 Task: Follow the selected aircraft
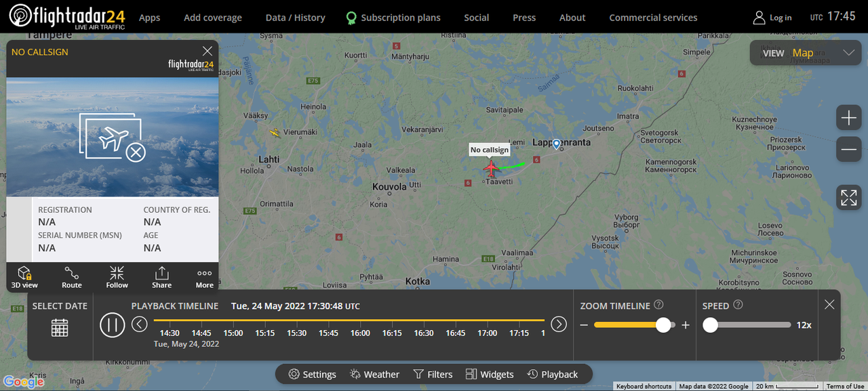tap(117, 277)
